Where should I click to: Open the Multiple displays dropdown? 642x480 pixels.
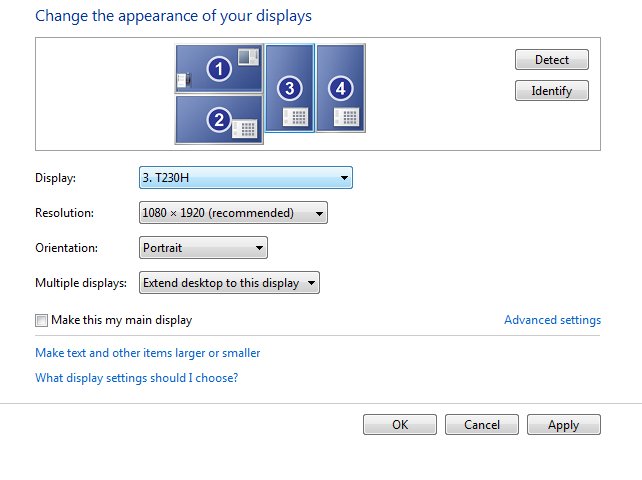[229, 283]
